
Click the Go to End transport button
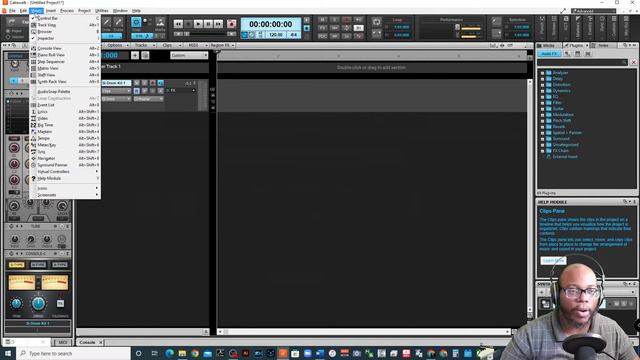(x=218, y=24)
